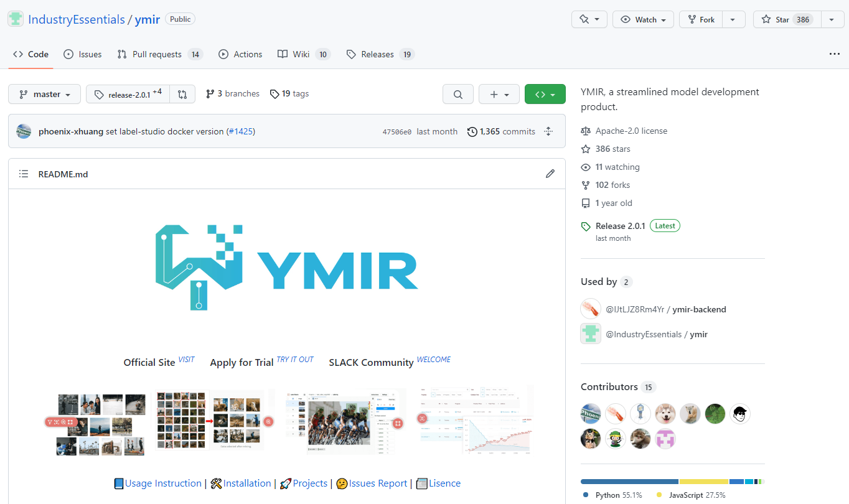
Task: Open the three-dots more menu in repo nav
Action: pyautogui.click(x=835, y=54)
